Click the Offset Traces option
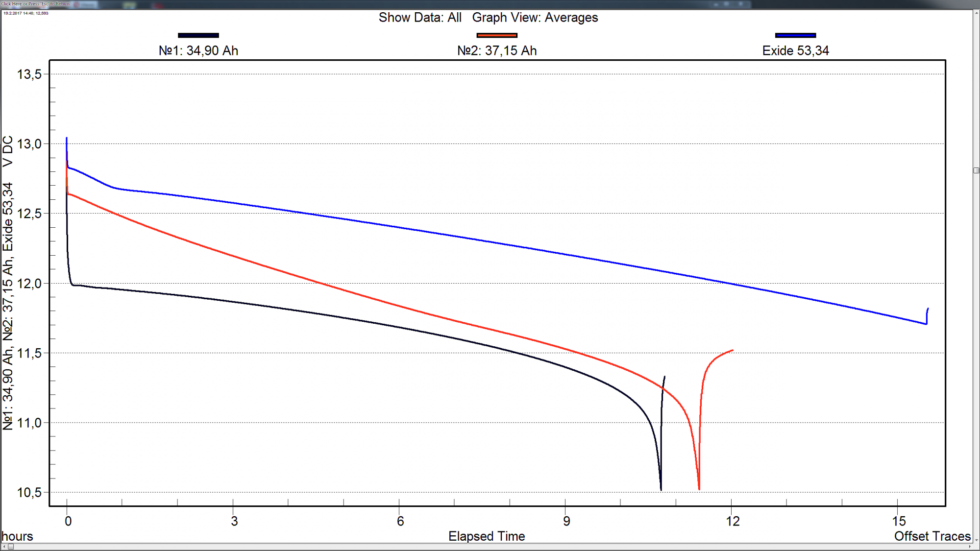Screen dimensions: 980x551 click(x=932, y=536)
